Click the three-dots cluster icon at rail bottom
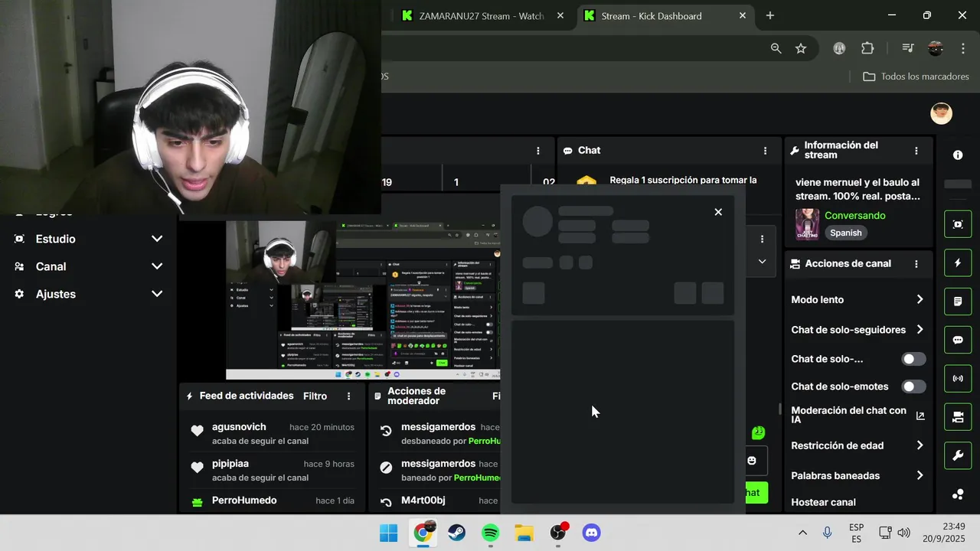This screenshot has height=551, width=980. (x=958, y=494)
